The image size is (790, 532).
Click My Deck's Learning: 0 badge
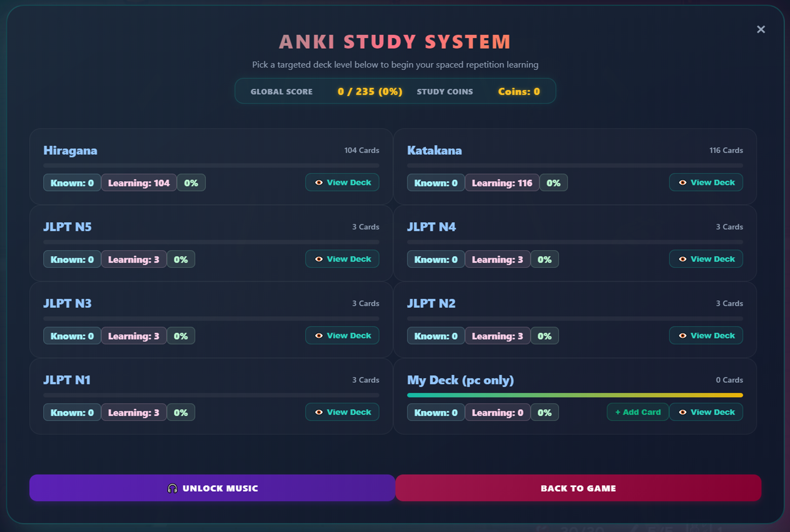coord(498,412)
